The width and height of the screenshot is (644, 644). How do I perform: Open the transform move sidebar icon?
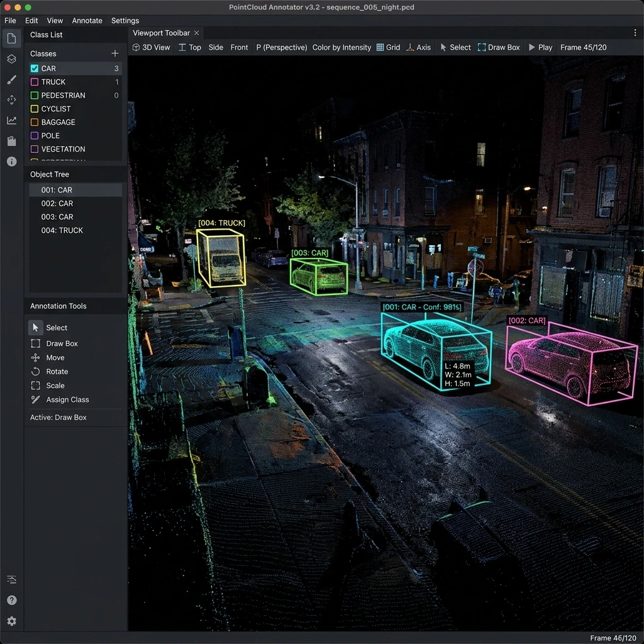[x=11, y=100]
